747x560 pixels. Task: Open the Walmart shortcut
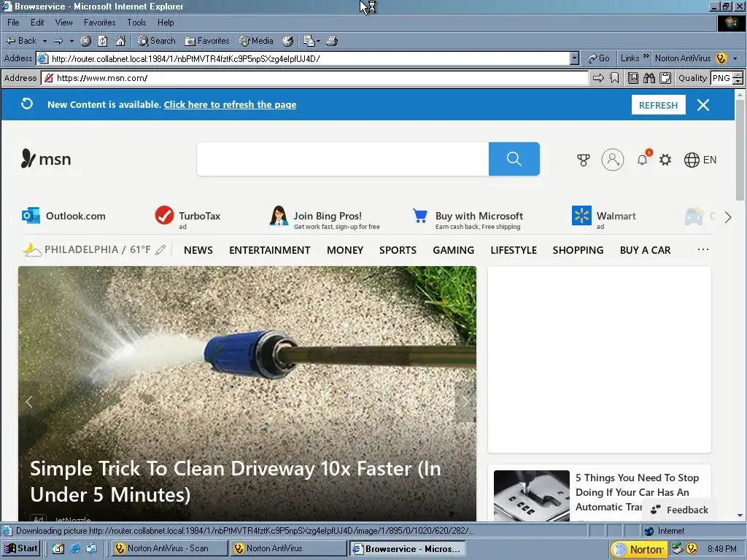point(603,217)
